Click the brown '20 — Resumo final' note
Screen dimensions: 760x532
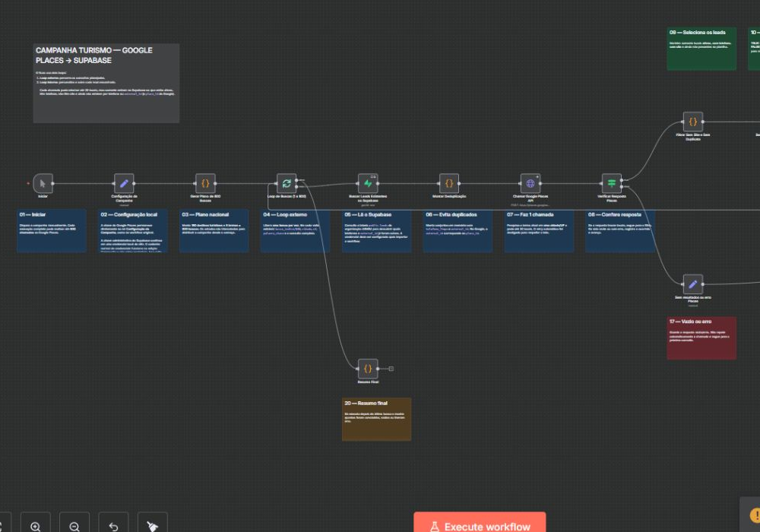coord(377,420)
